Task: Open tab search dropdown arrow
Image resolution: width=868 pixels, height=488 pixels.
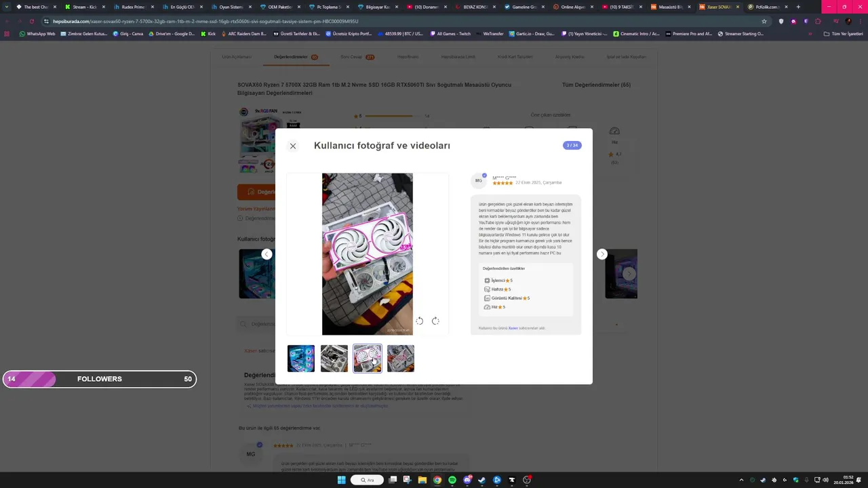Action: 7,7
